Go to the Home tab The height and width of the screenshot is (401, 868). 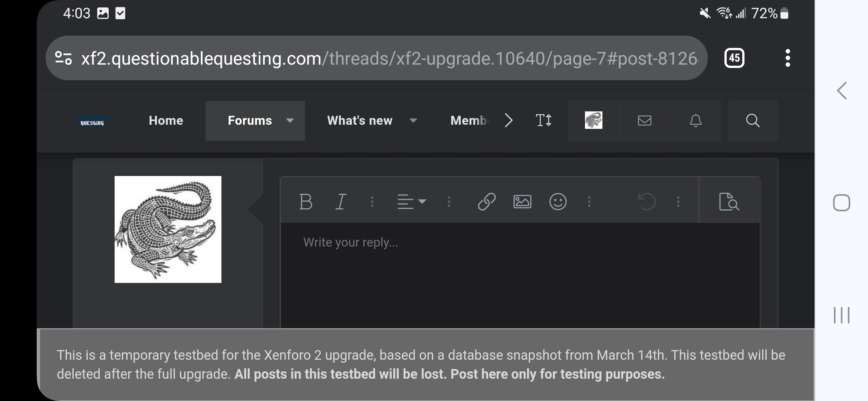[166, 121]
